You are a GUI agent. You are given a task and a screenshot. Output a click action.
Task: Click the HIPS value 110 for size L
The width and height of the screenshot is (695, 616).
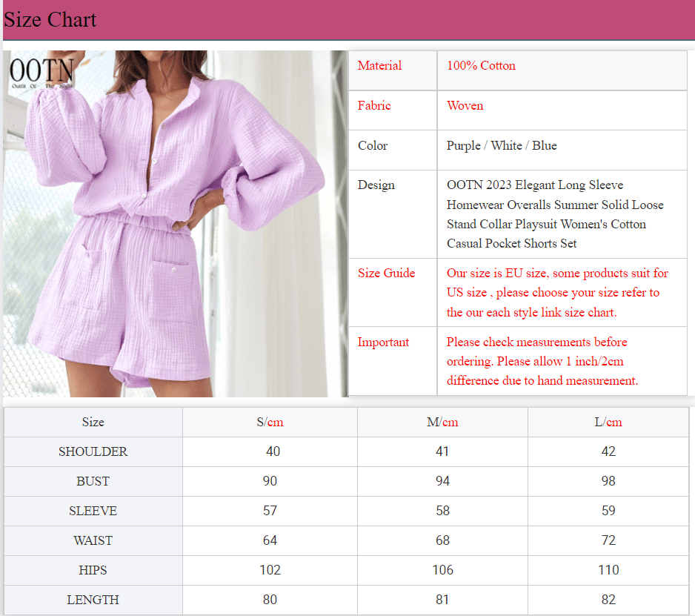(x=608, y=570)
